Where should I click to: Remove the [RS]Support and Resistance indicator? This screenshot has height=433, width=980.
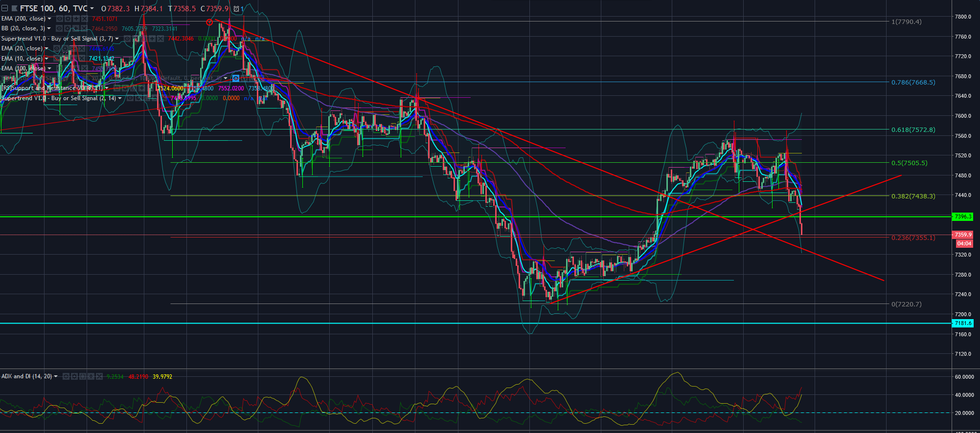pos(150,88)
